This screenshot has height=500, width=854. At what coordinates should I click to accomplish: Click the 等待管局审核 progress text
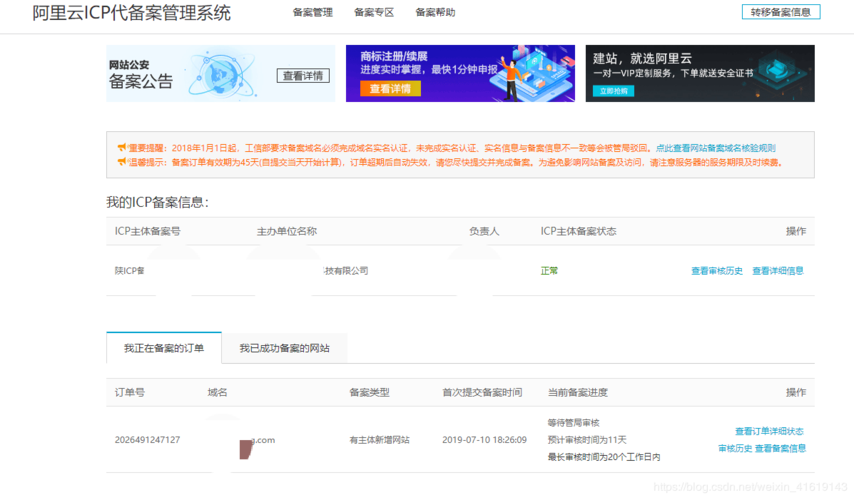tap(574, 423)
